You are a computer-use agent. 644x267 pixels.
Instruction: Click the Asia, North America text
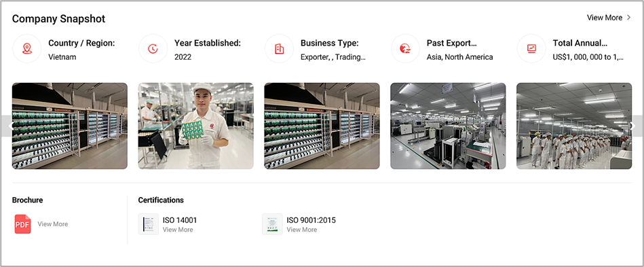point(459,57)
